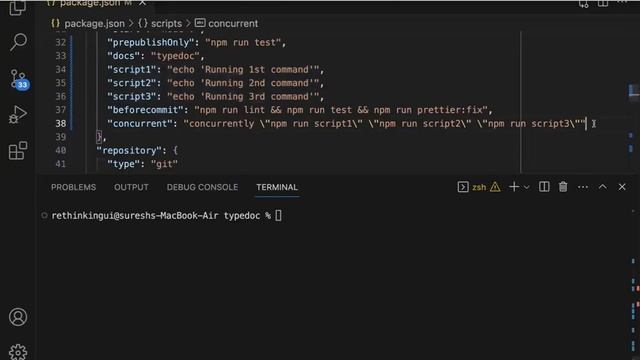Click line number 32 in gutter
This screenshot has width=640, height=360.
[61, 42]
